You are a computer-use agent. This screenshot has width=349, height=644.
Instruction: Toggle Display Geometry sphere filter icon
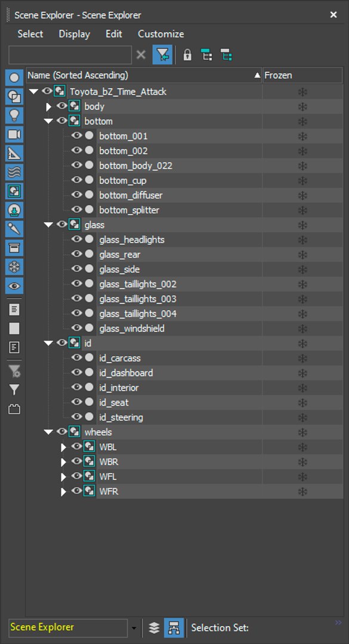coord(14,78)
